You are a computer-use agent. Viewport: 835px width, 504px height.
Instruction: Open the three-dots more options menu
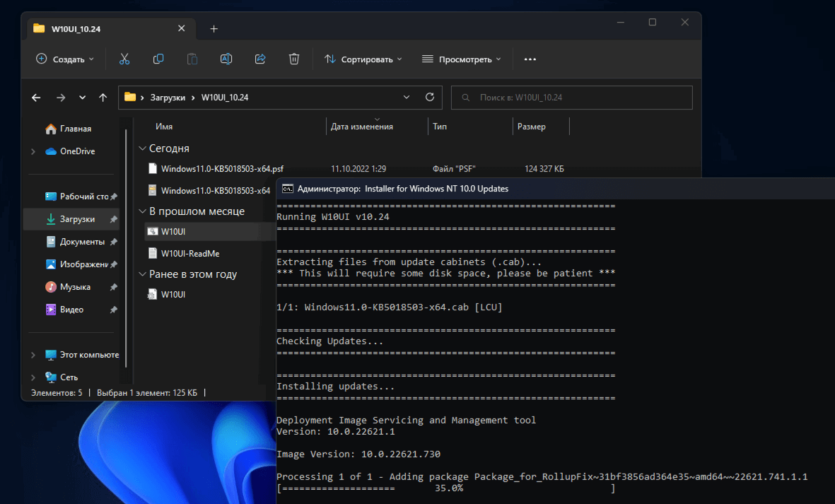[530, 59]
